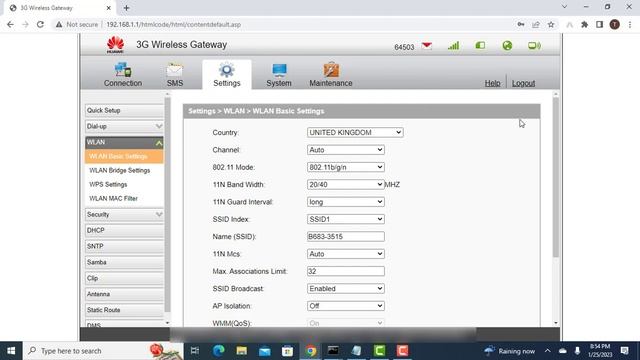Click the Help link

click(492, 83)
